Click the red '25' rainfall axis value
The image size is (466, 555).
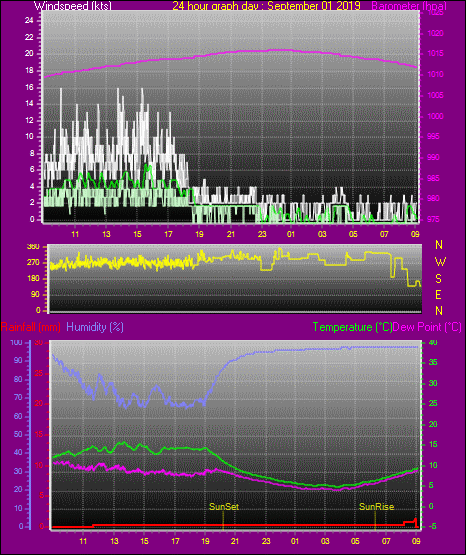(39, 373)
